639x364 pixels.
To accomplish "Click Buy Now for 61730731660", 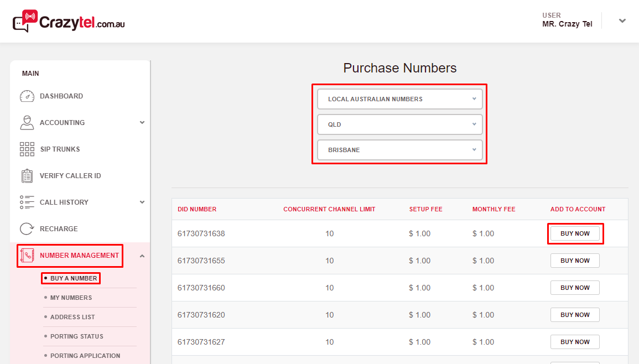I will point(575,288).
